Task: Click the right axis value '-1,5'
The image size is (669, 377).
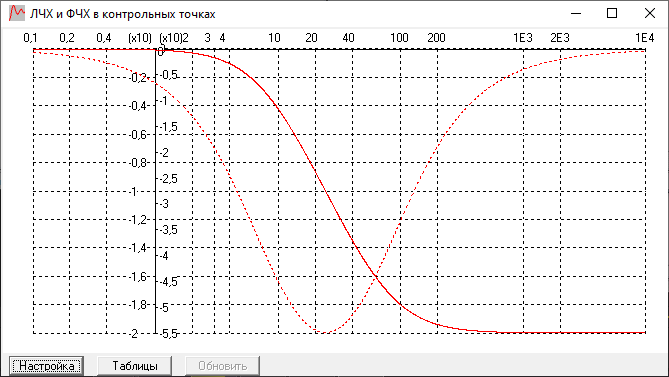Action: tap(169, 127)
